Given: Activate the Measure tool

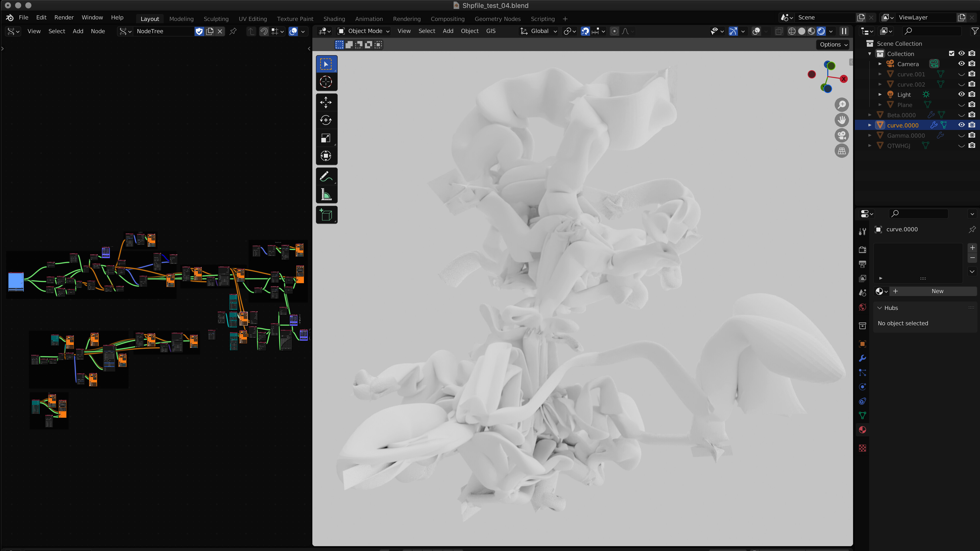Looking at the screenshot, I should pyautogui.click(x=326, y=195).
